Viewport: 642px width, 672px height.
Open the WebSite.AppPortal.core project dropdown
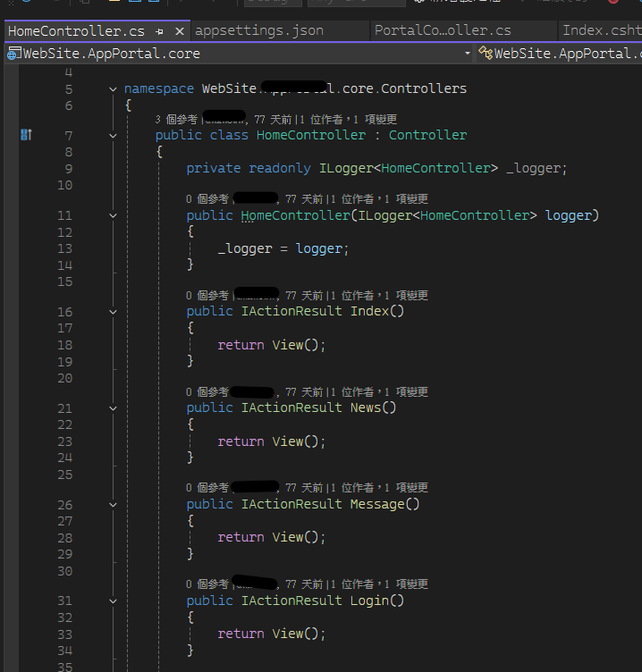(467, 54)
